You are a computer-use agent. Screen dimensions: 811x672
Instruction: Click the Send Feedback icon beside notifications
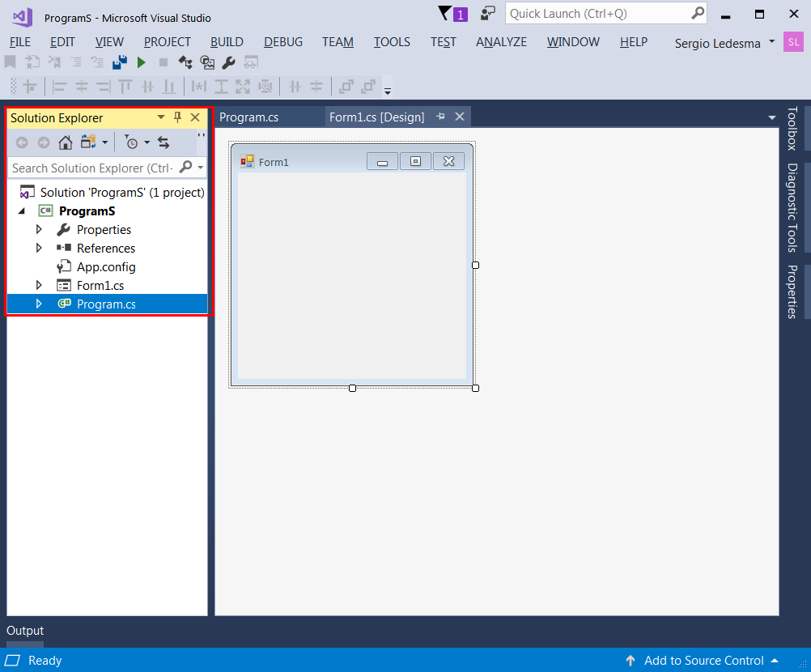487,14
